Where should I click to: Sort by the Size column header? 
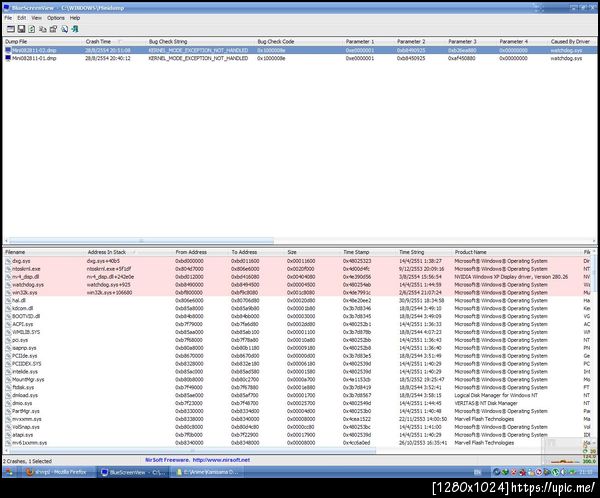point(313,252)
